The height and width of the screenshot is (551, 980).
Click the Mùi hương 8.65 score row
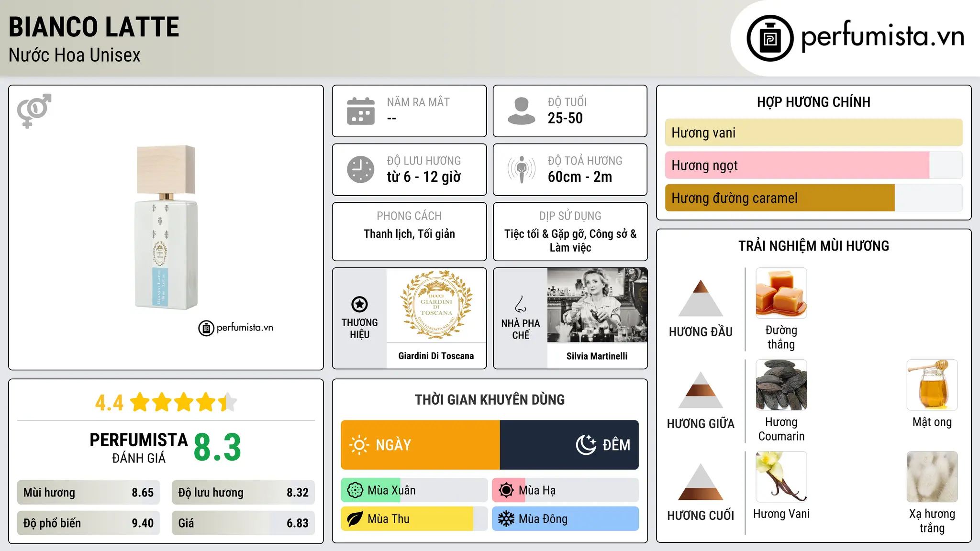click(x=89, y=493)
